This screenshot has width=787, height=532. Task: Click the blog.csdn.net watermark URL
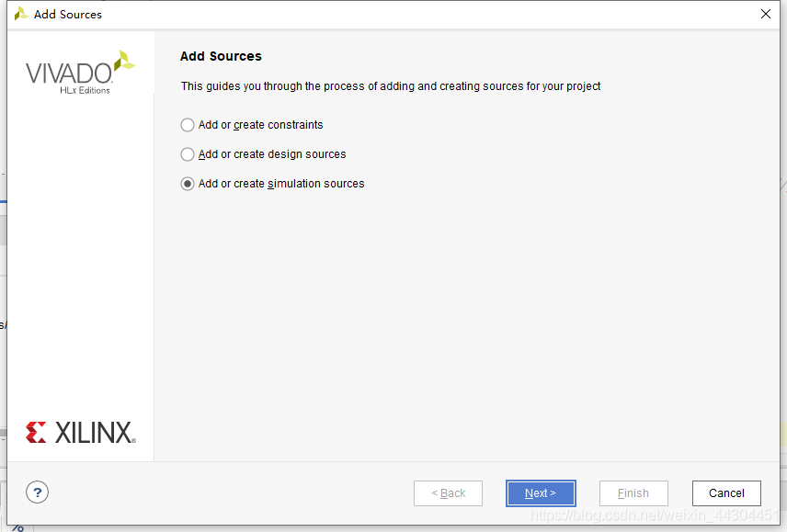(x=655, y=515)
